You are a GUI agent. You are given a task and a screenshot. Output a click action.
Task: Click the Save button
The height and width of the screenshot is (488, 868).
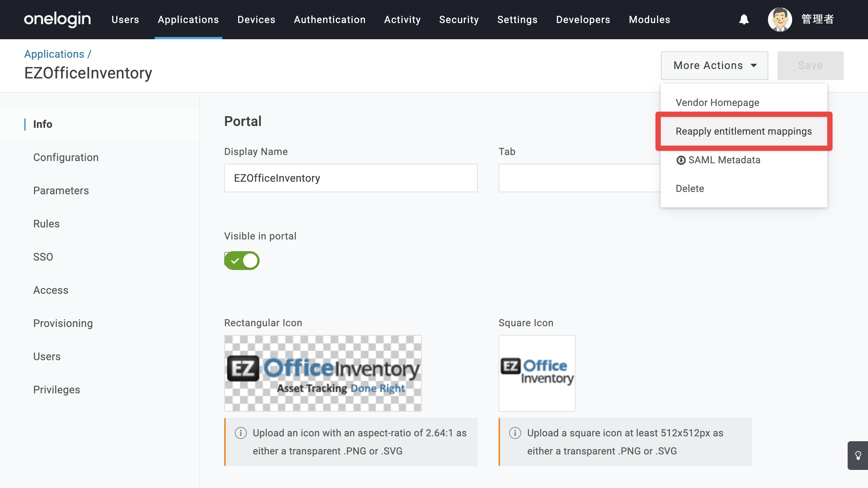pos(810,65)
